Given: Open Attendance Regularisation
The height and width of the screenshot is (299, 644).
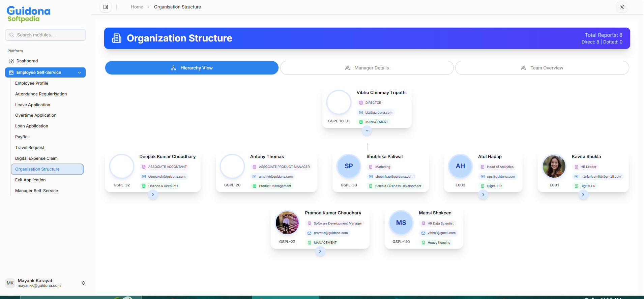Looking at the screenshot, I should (41, 94).
